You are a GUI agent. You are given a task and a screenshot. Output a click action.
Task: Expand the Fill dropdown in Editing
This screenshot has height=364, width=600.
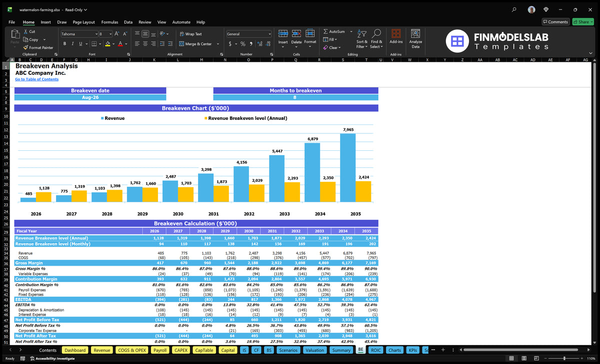coord(336,39)
